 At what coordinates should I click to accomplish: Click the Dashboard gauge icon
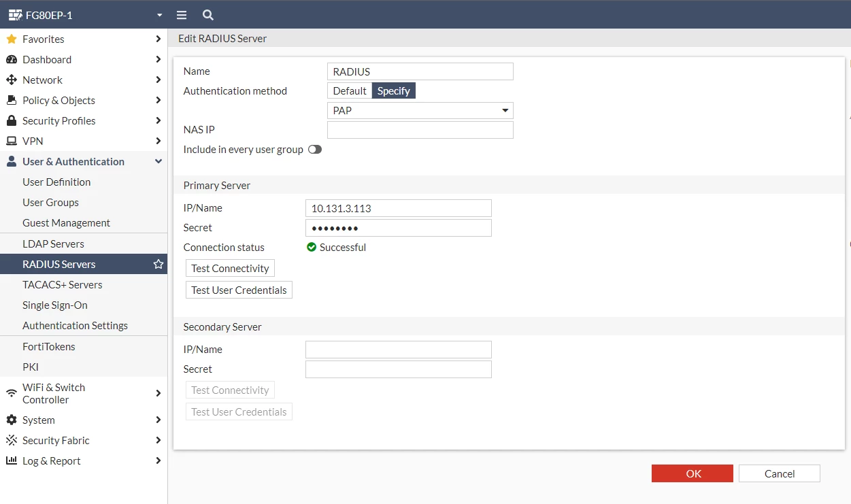pyautogui.click(x=12, y=60)
